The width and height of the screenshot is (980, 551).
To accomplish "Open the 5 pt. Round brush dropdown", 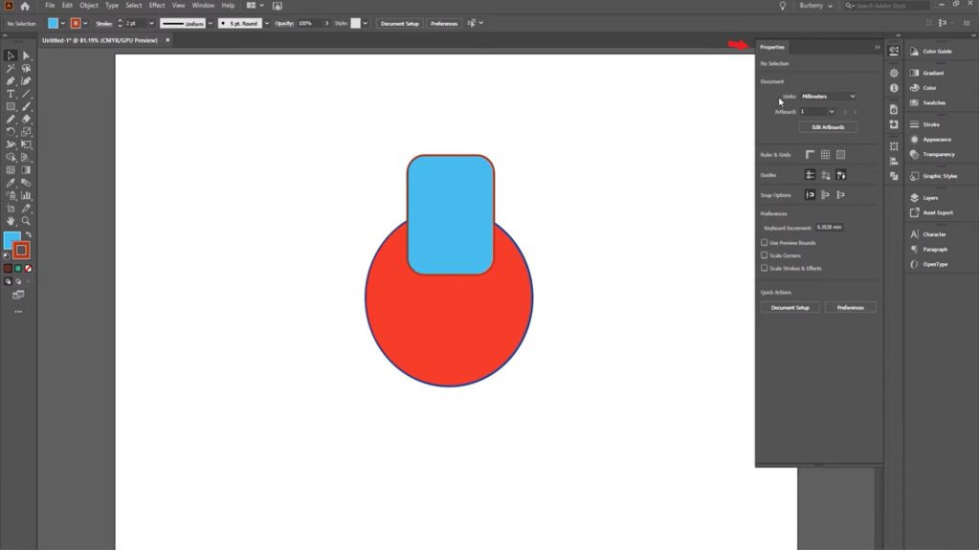I will point(267,23).
